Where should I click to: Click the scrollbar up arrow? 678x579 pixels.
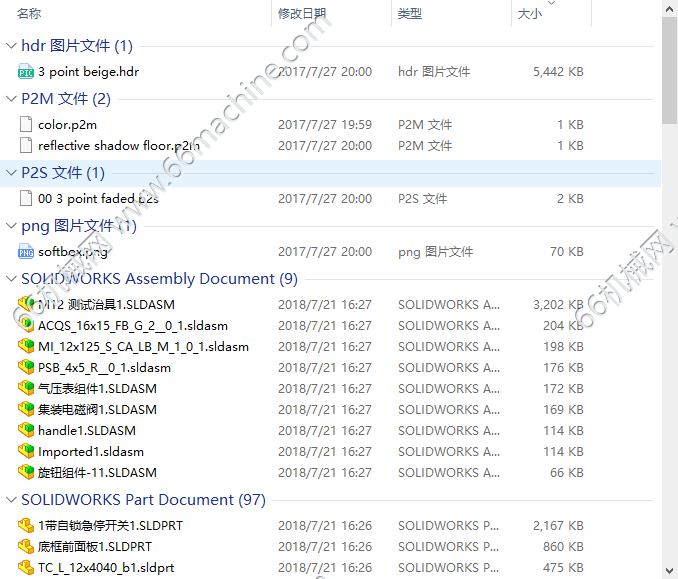(x=670, y=9)
